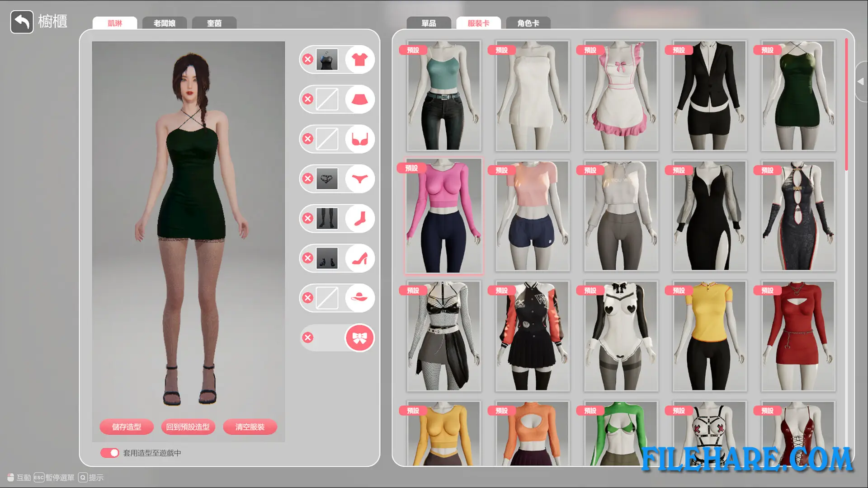Select the high-heel shoes slot icon
This screenshot has width=868, height=488.
point(359,258)
